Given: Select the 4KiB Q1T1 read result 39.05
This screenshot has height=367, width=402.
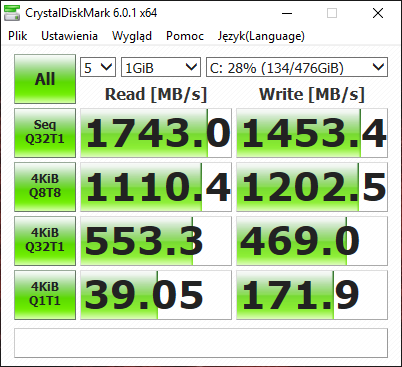Looking at the screenshot, I should coord(156,295).
